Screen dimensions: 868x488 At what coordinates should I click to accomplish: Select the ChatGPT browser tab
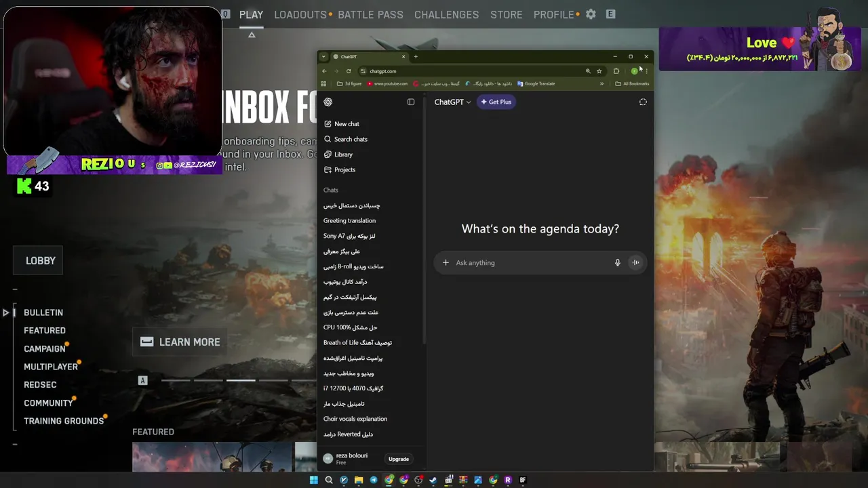[x=369, y=57]
